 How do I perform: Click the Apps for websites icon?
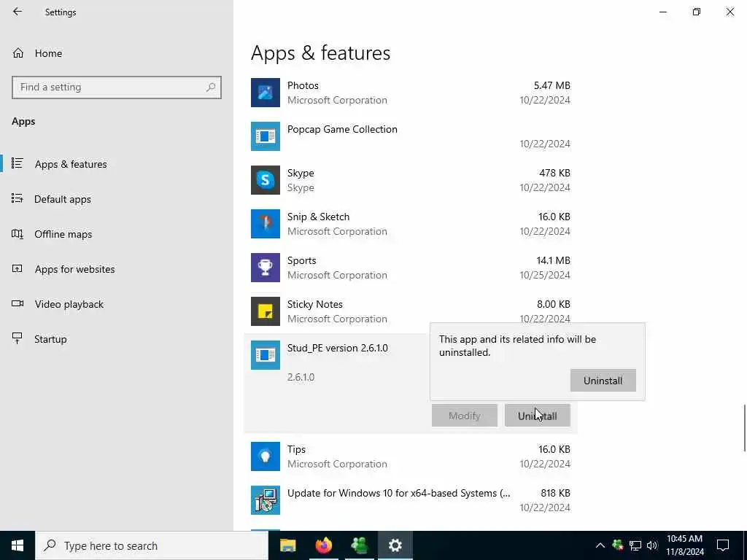(x=18, y=268)
